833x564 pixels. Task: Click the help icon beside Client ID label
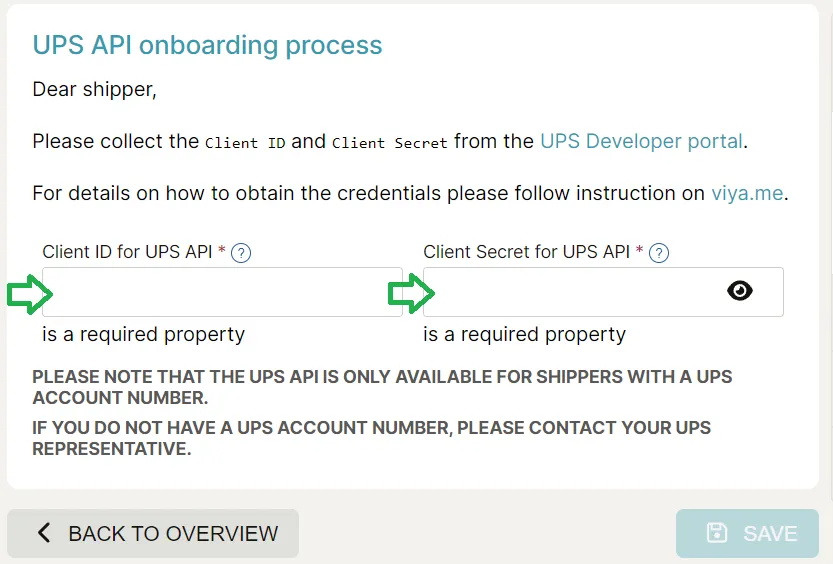[241, 253]
